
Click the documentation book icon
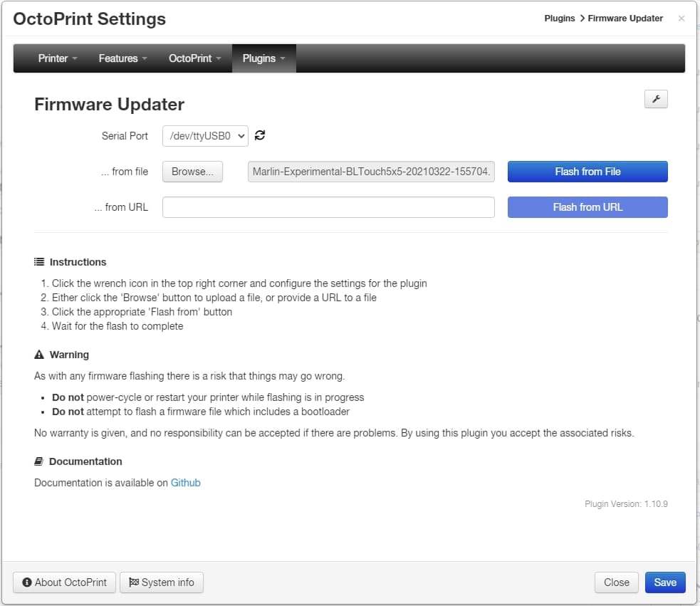39,461
